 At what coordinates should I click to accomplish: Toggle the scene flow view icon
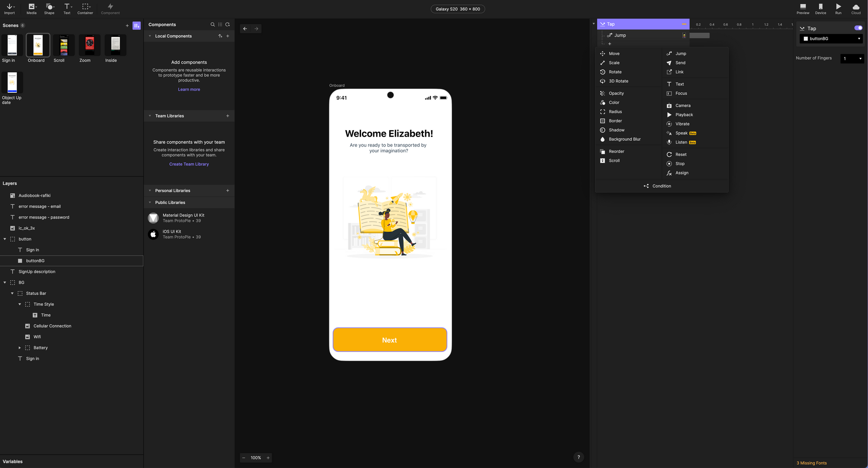tap(137, 26)
